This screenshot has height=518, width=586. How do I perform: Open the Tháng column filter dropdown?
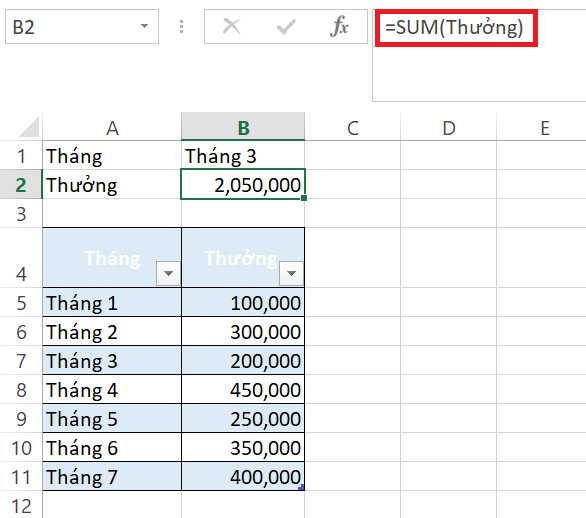168,273
